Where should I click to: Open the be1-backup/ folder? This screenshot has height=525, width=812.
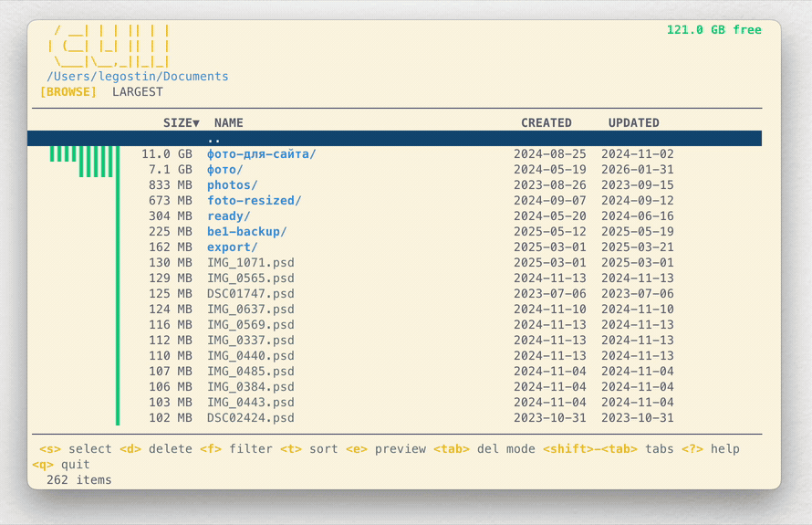pyautogui.click(x=247, y=232)
